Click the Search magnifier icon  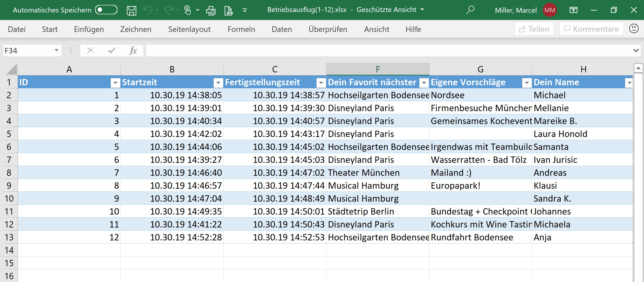coord(470,10)
